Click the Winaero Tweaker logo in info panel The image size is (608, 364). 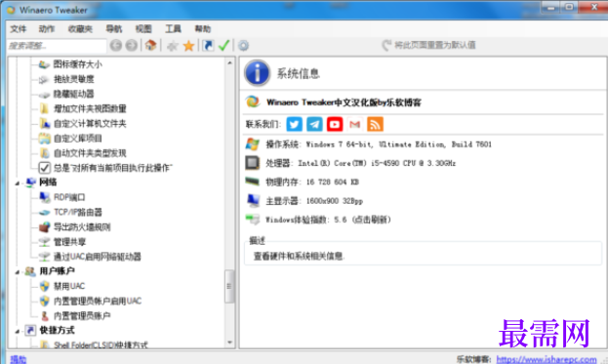pos(253,101)
